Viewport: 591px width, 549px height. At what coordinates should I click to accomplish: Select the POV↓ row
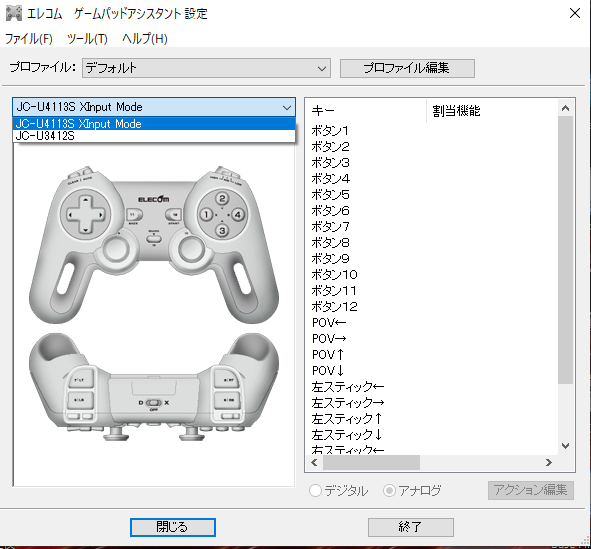tap(432, 371)
